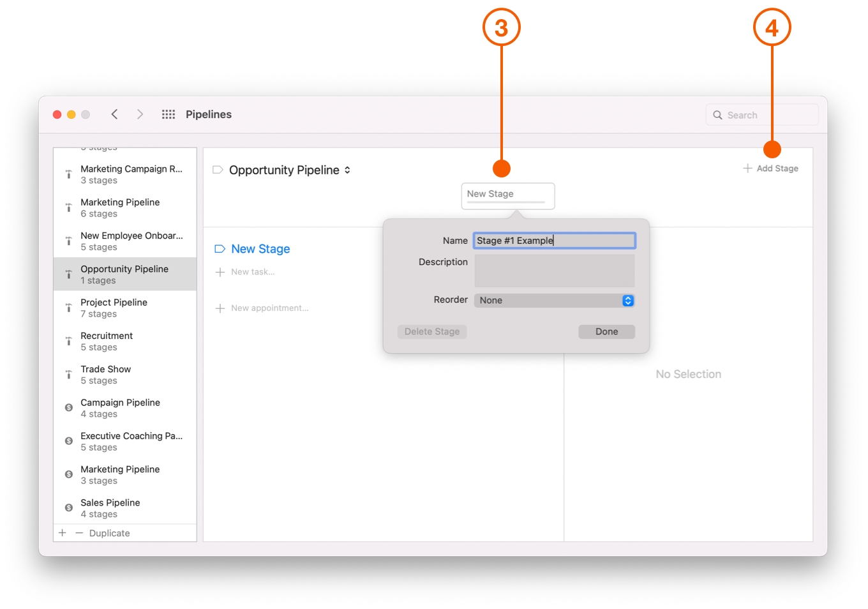Click the flag icon beside Opportunity Pipeline title
This screenshot has width=868, height=609.
[218, 169]
